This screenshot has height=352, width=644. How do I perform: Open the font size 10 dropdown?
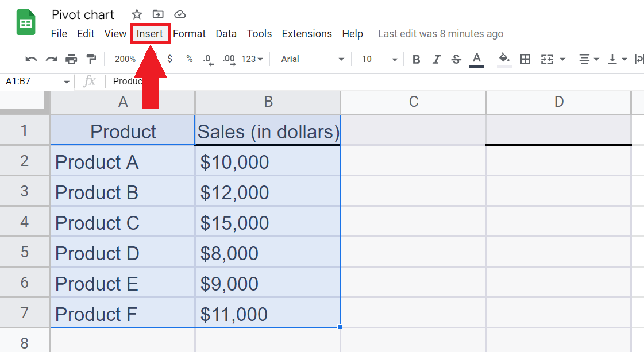pyautogui.click(x=379, y=59)
